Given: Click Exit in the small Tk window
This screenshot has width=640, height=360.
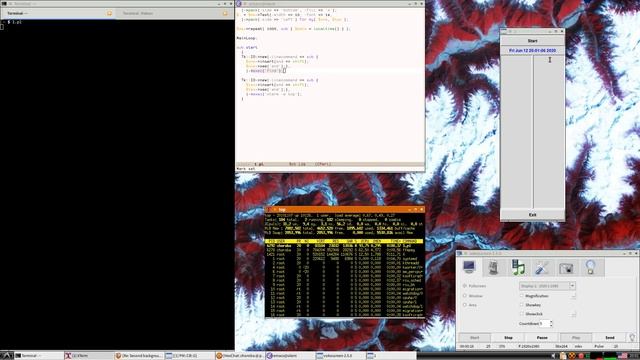Looking at the screenshot, I should tap(533, 215).
